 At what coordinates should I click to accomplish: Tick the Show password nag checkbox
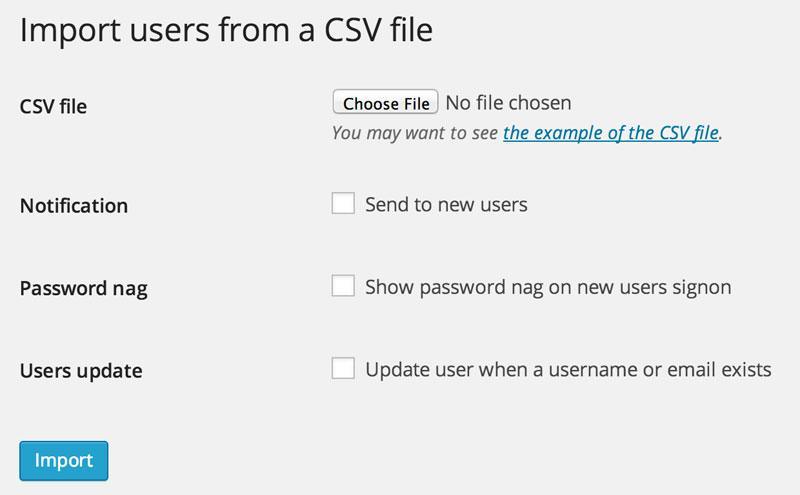tap(343, 286)
